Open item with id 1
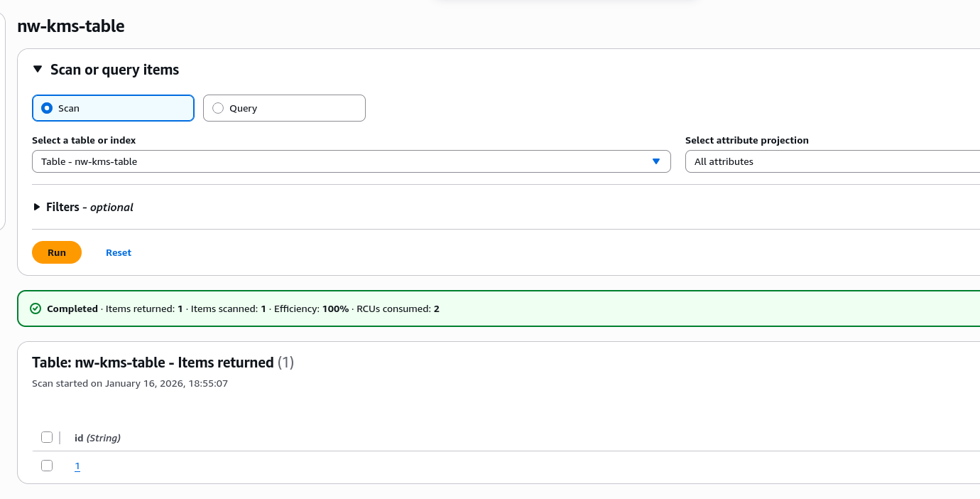 coord(77,466)
